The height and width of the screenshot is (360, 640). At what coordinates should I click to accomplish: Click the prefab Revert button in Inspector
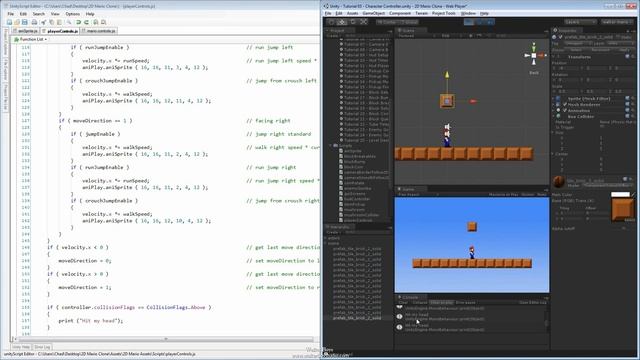pyautogui.click(x=600, y=50)
